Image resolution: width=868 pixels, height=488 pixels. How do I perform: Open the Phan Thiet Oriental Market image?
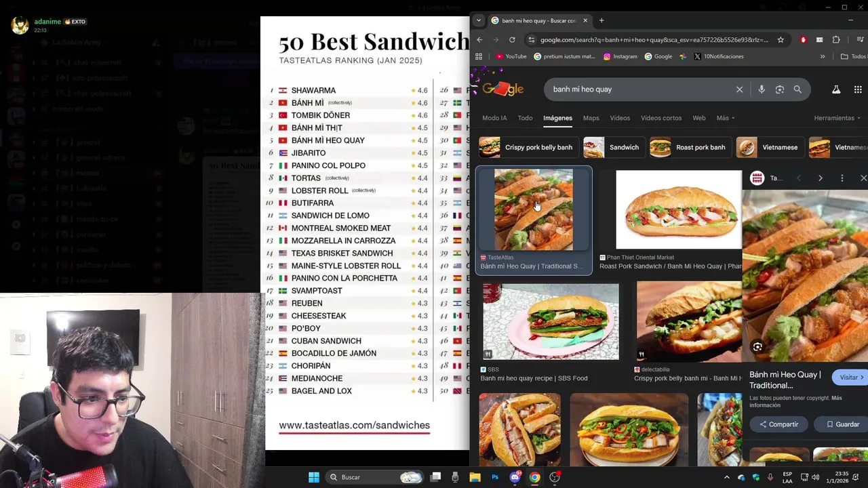pyautogui.click(x=678, y=210)
